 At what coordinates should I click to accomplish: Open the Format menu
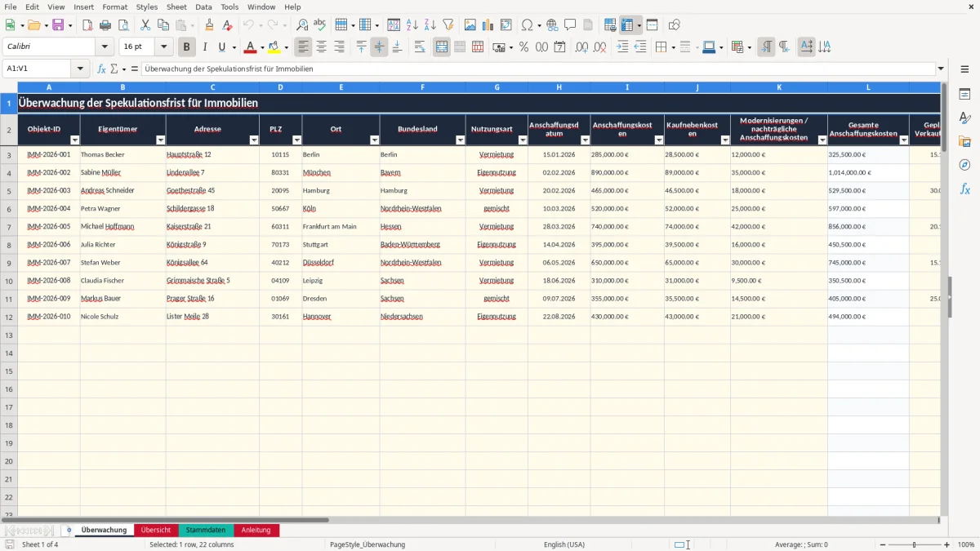(115, 7)
